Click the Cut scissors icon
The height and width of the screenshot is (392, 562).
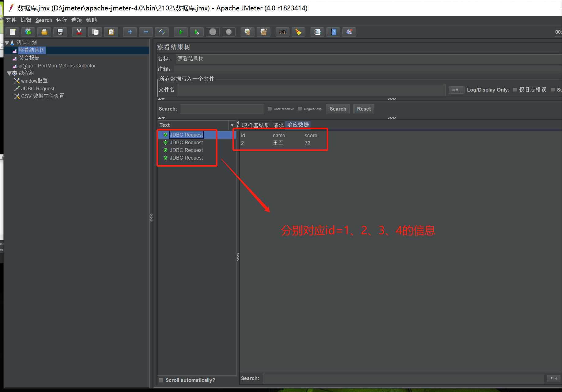click(x=79, y=32)
